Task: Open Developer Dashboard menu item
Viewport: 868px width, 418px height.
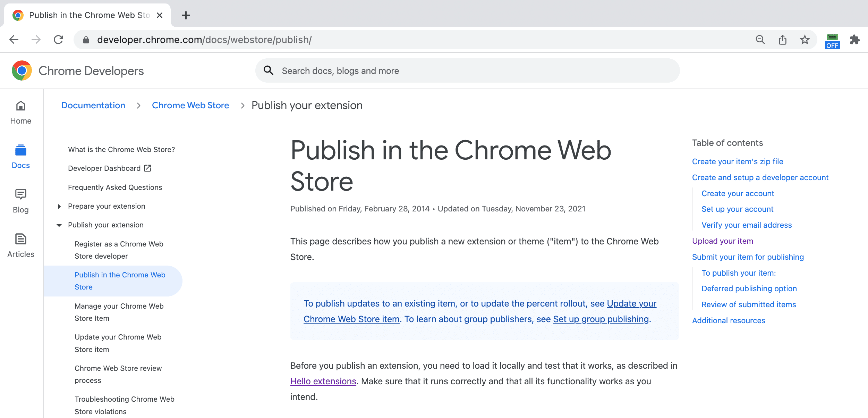Action: click(109, 168)
